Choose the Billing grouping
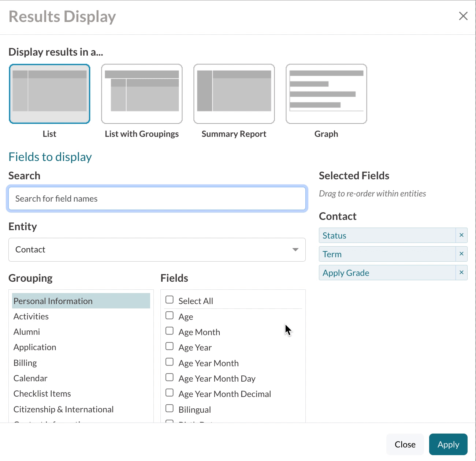 (25, 363)
